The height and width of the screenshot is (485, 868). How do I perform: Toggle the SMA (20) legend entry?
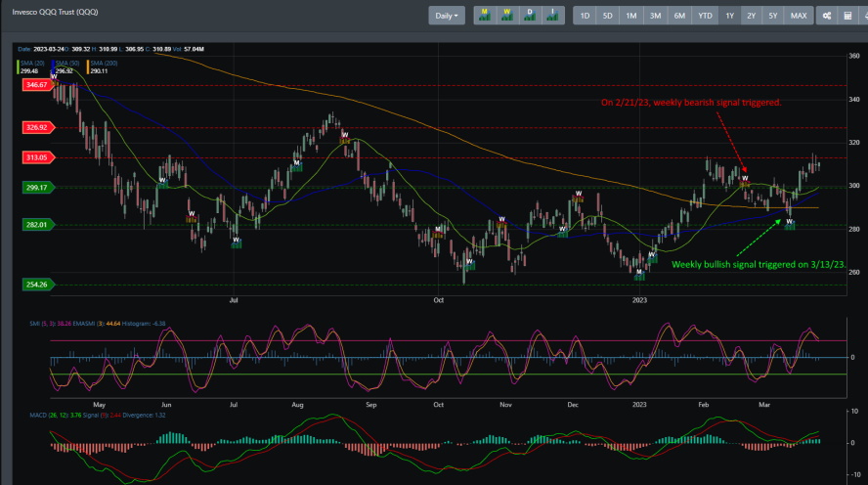31,67
